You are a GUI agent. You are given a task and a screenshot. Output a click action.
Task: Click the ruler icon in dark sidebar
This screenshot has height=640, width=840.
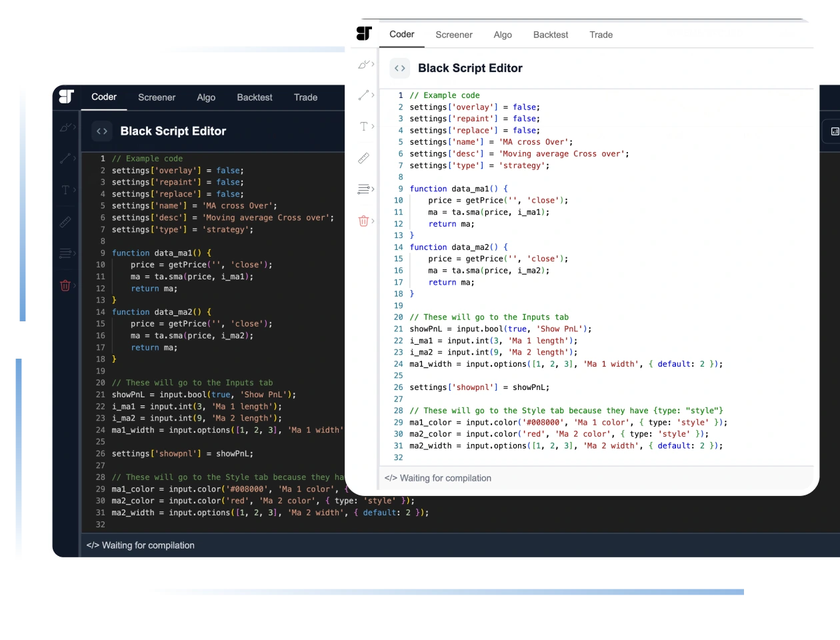[x=65, y=222]
